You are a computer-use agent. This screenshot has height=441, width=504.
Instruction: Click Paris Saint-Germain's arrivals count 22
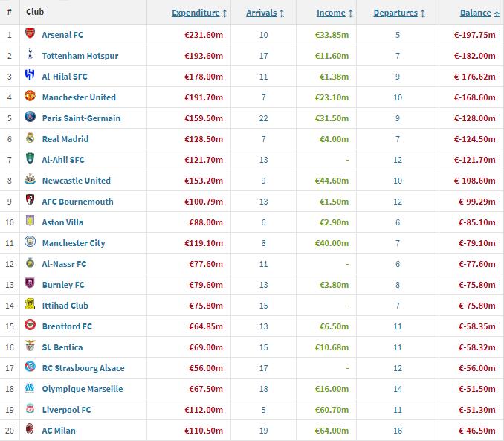[263, 118]
